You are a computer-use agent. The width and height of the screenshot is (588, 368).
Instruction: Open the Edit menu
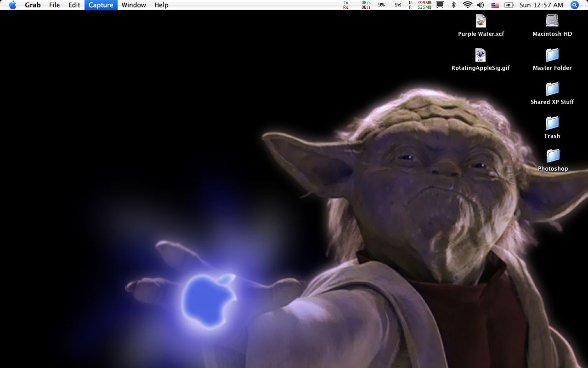(74, 5)
